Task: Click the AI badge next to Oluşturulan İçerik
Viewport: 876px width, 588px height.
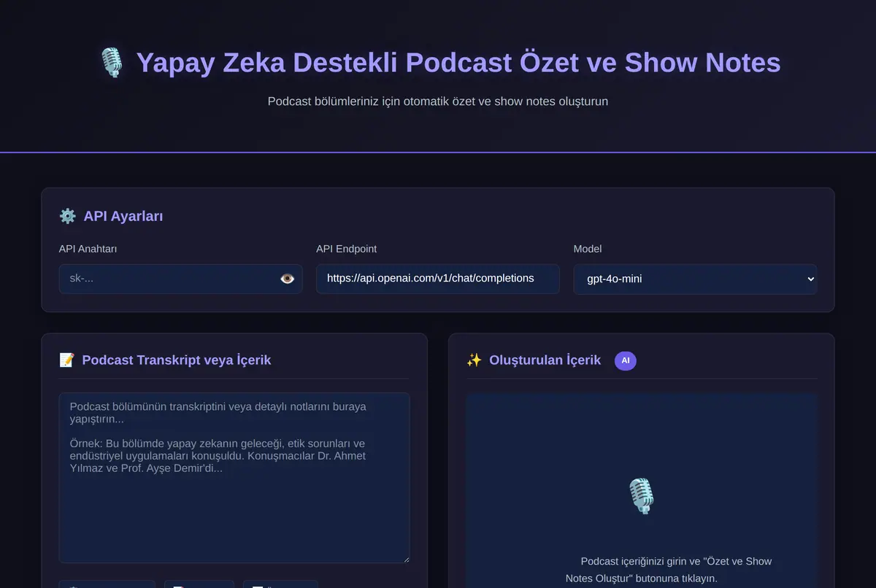Action: 626,360
